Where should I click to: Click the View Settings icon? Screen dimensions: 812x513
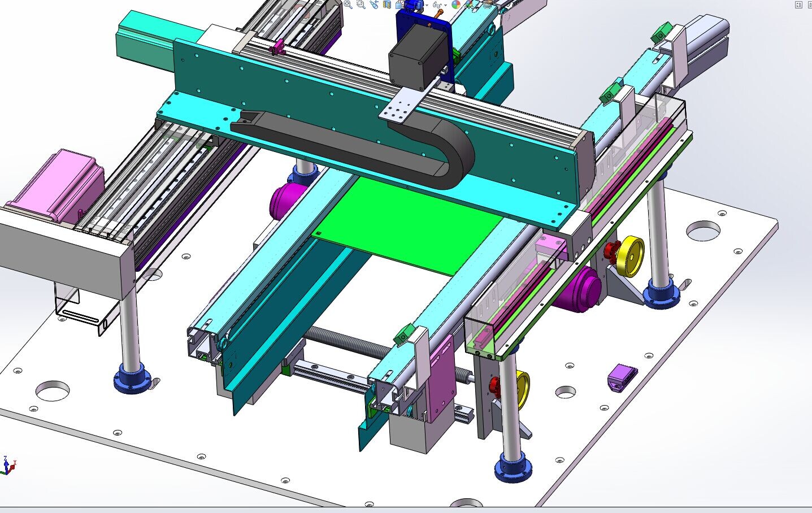(487, 6)
